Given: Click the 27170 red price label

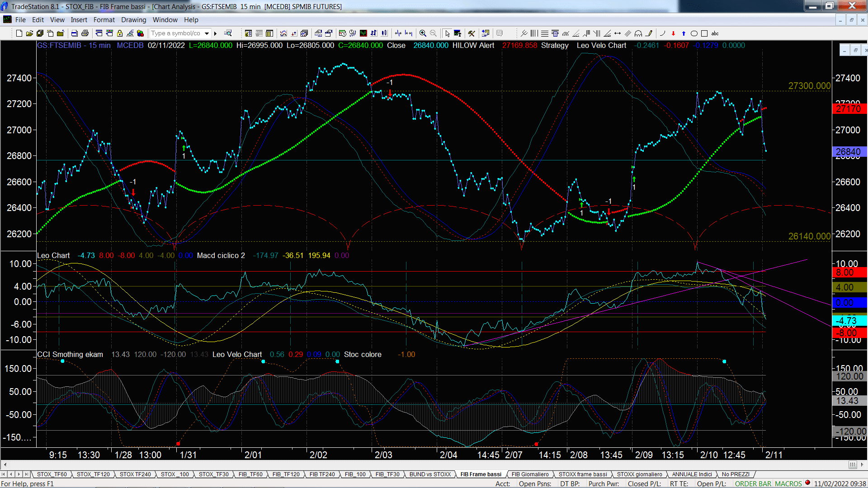Looking at the screenshot, I should (849, 109).
